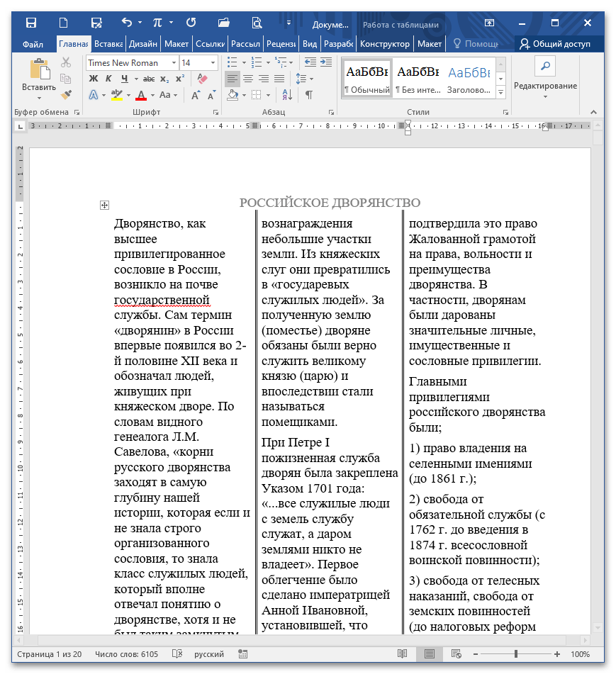Copy selection with the copy icon
The height and width of the screenshot is (674, 616).
pyautogui.click(x=66, y=79)
